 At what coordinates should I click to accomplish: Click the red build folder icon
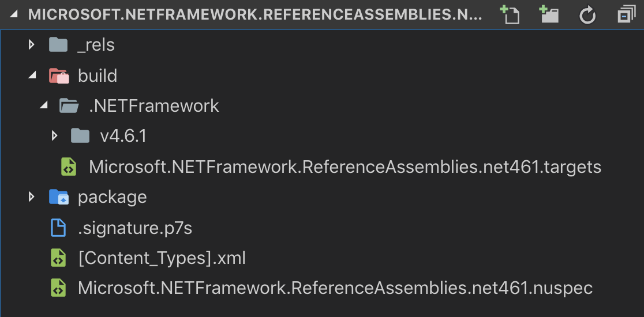pyautogui.click(x=58, y=76)
